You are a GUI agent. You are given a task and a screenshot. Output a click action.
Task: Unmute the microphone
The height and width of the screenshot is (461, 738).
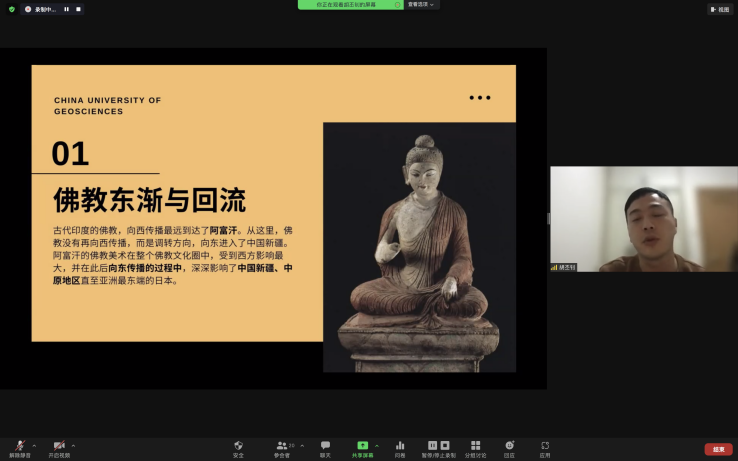coord(19,445)
